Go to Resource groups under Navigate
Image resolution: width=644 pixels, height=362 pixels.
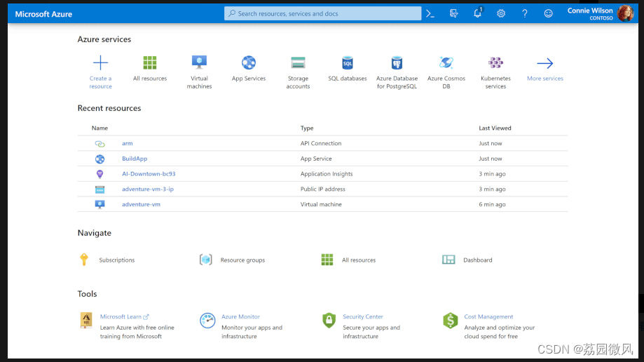242,260
